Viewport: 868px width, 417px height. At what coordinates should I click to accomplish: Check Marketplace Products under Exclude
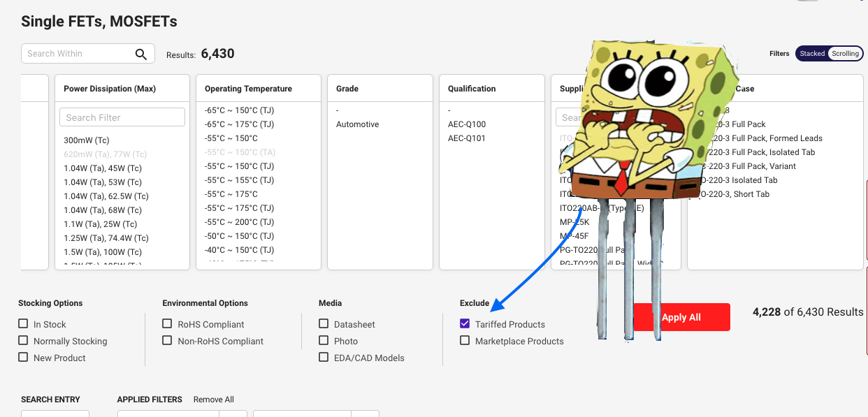[465, 341]
